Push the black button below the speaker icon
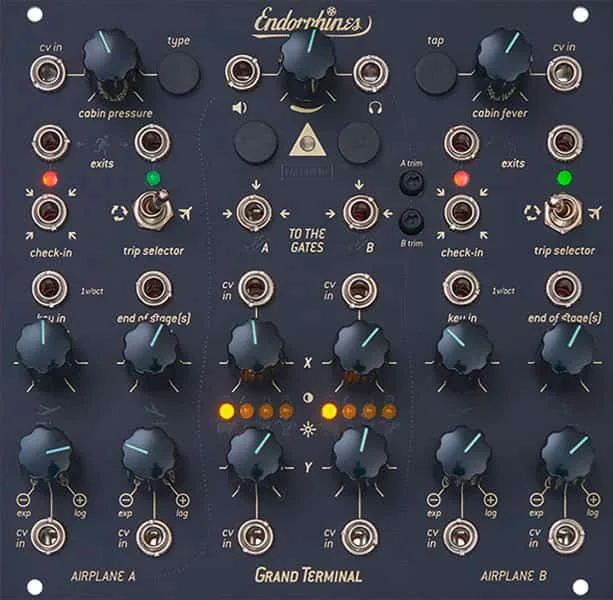The width and height of the screenshot is (613, 600). (256, 143)
